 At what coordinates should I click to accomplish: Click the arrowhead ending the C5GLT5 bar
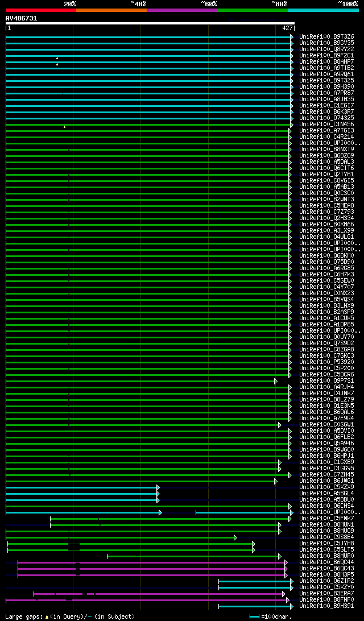254,550
